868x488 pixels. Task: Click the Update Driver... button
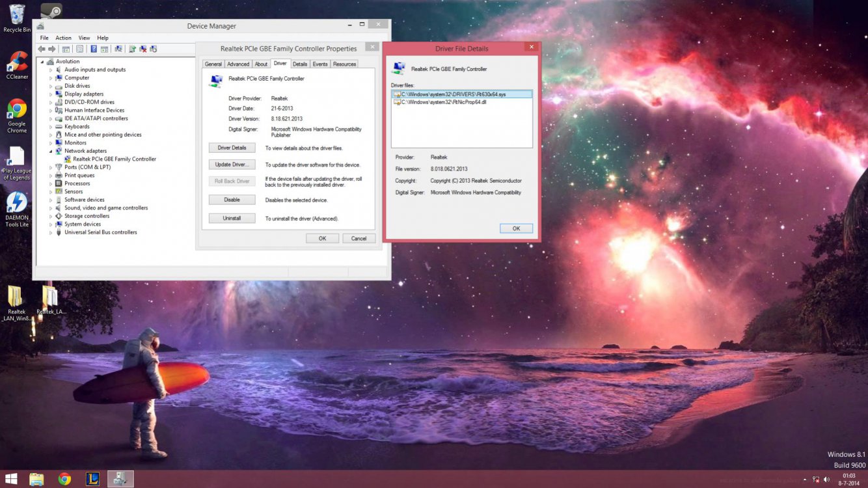pyautogui.click(x=232, y=165)
